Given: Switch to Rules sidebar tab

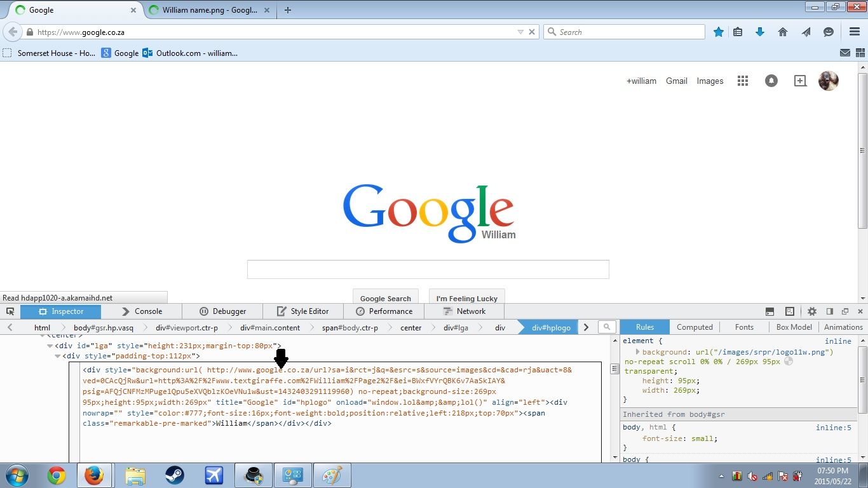Looking at the screenshot, I should (x=645, y=327).
